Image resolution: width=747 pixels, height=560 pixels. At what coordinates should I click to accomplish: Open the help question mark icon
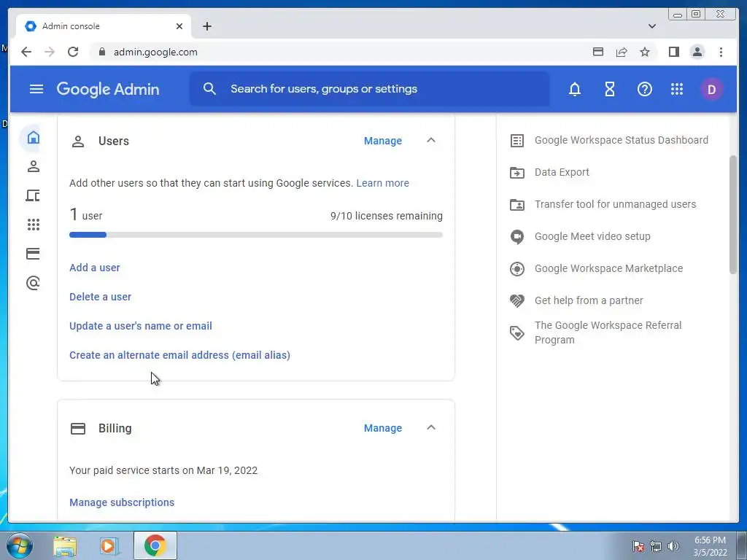coord(645,89)
